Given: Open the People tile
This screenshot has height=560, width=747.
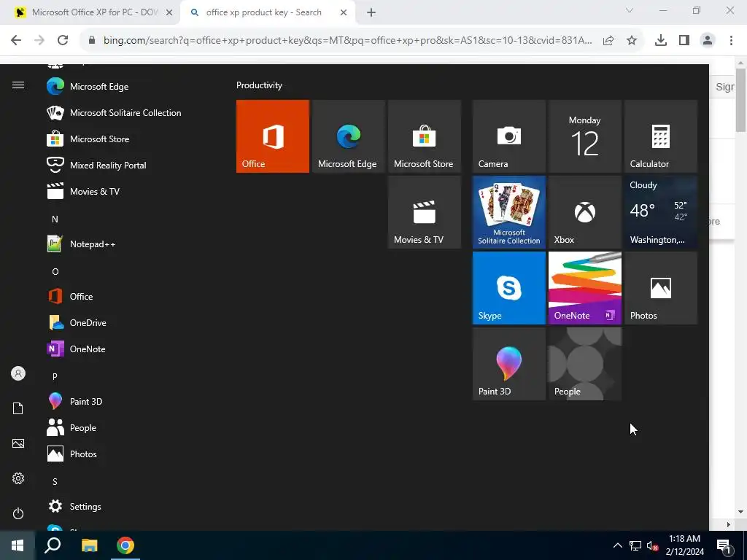Looking at the screenshot, I should (x=584, y=364).
